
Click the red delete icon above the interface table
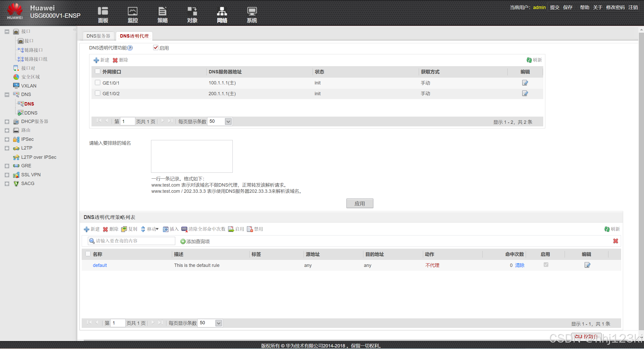click(x=115, y=60)
